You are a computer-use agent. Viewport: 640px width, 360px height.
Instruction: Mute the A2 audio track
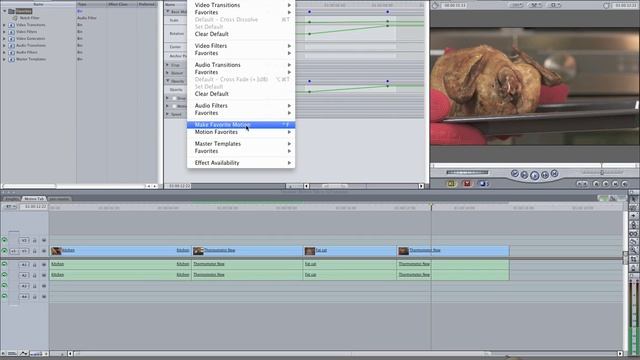4,275
